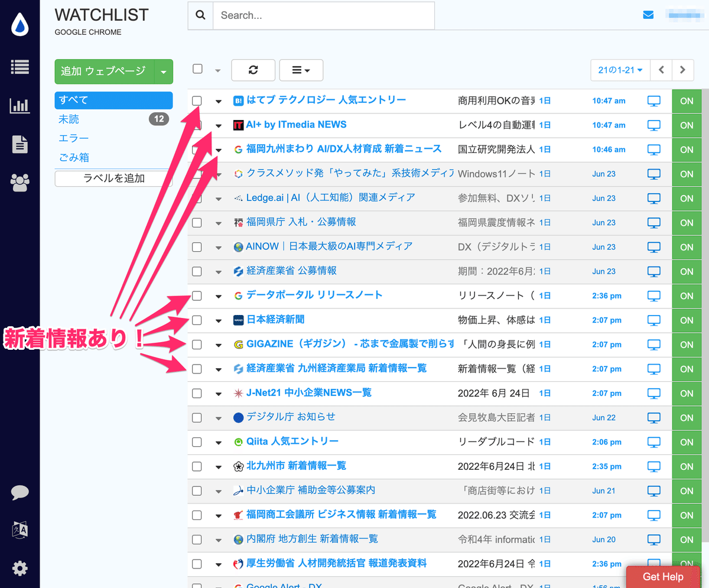Viewport: 709px width, 588px height.
Task: Expand row menu caret for はてブ テクノロジー
Action: click(x=219, y=101)
